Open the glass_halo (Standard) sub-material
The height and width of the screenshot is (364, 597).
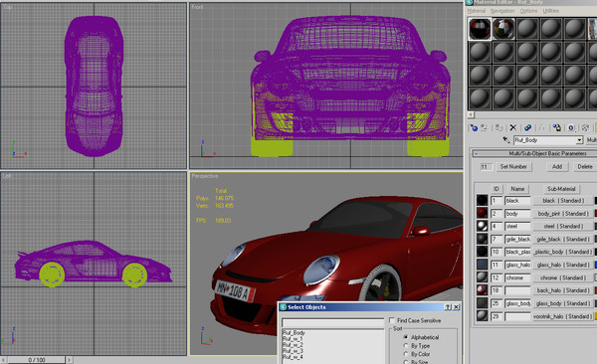click(x=563, y=265)
